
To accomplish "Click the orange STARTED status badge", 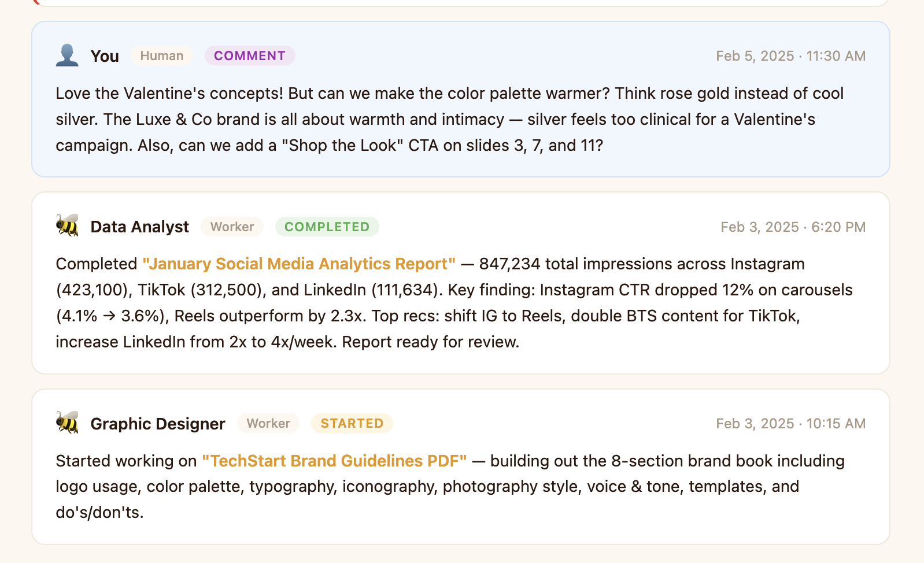I will [352, 423].
